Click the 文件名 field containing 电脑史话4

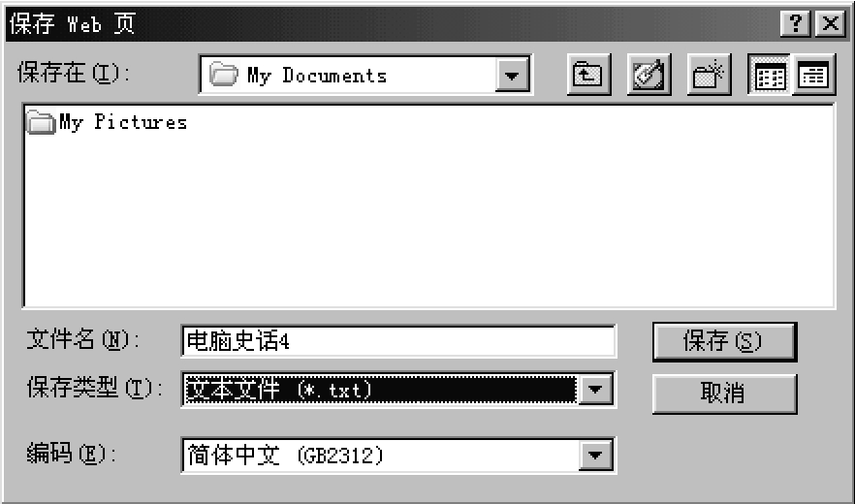tap(398, 341)
